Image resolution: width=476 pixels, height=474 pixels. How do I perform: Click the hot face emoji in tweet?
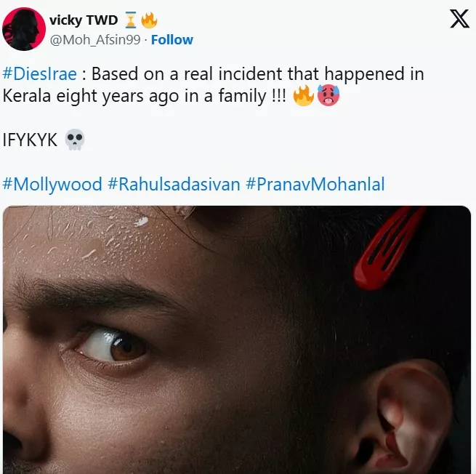[x=328, y=95]
